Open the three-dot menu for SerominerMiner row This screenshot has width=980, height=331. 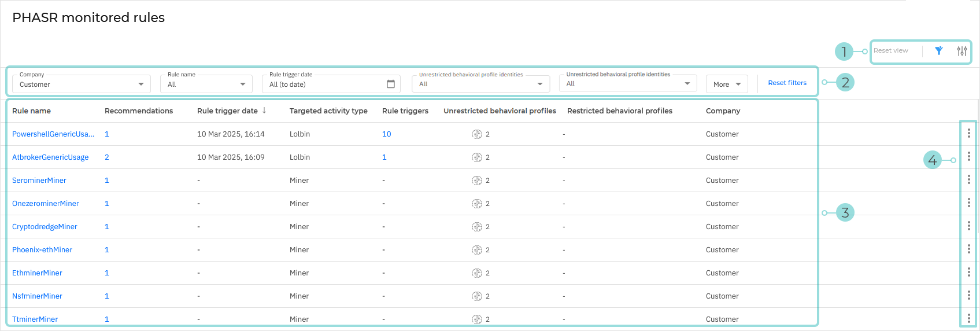pos(969,180)
